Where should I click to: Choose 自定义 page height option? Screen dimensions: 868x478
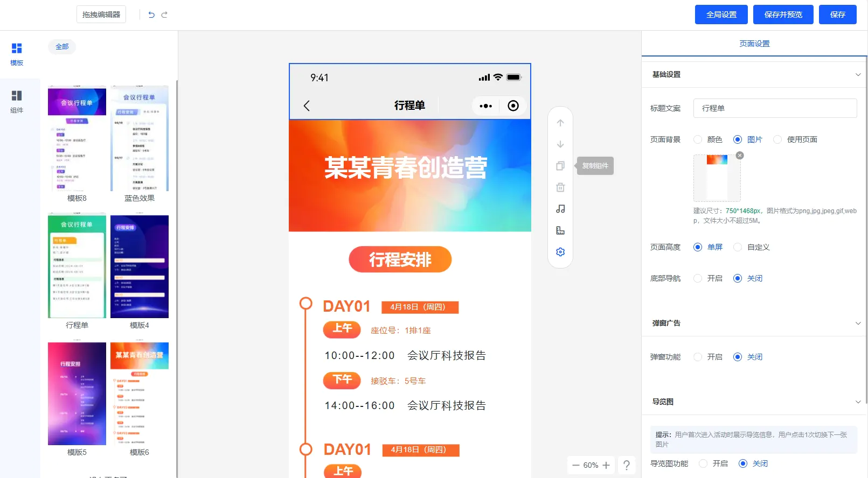pyautogui.click(x=738, y=247)
